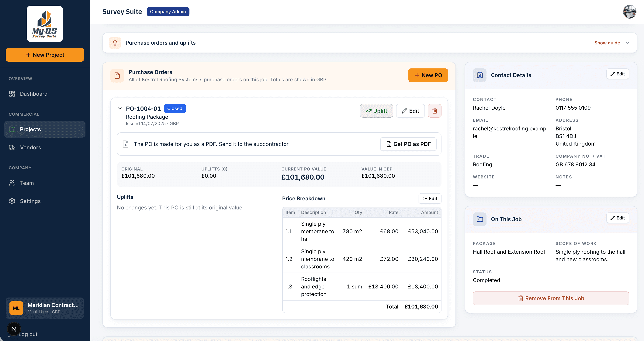The width and height of the screenshot is (644, 341).
Task: Edit Contact Details
Action: [618, 74]
